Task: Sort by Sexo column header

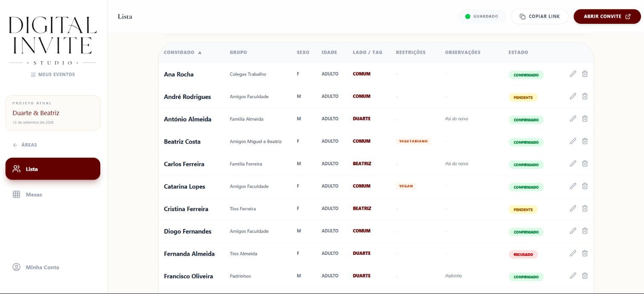Action: click(x=303, y=53)
